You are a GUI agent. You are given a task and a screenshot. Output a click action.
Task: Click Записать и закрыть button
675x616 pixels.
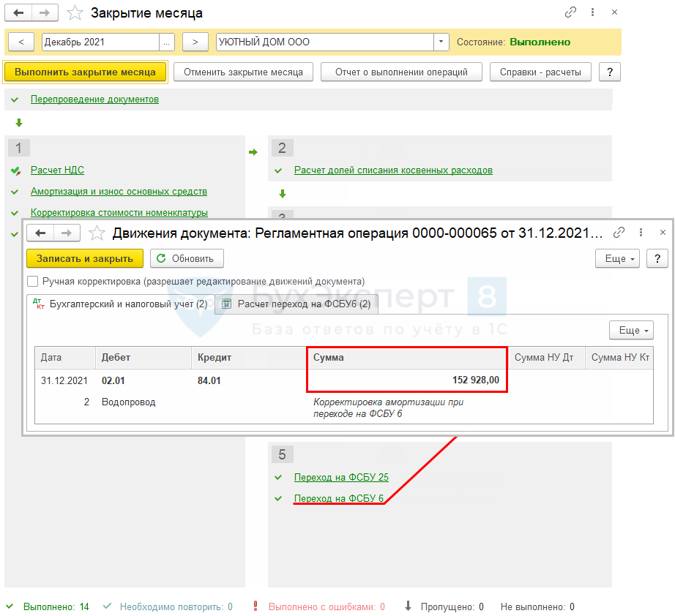tap(85, 258)
